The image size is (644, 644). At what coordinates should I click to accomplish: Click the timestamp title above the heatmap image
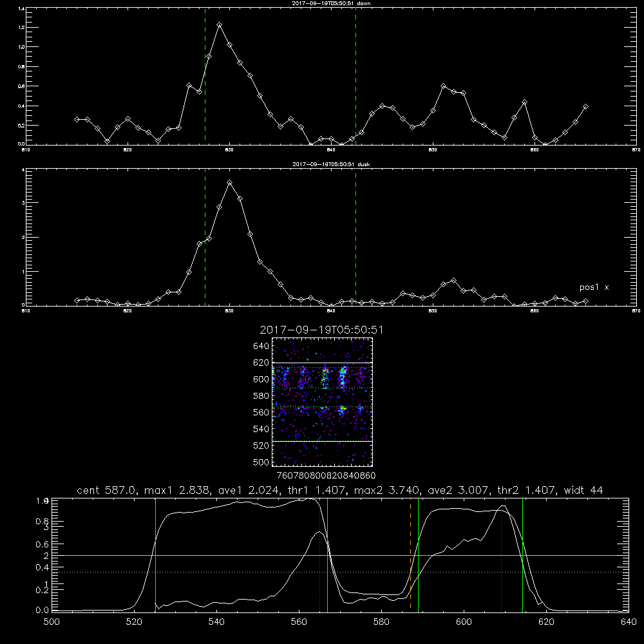click(321, 330)
